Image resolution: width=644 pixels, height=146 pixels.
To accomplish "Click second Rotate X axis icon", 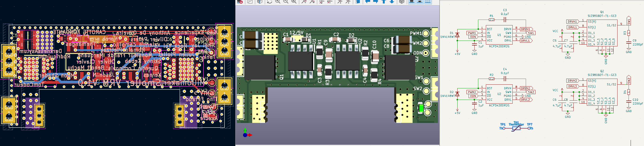I will coord(312,2).
